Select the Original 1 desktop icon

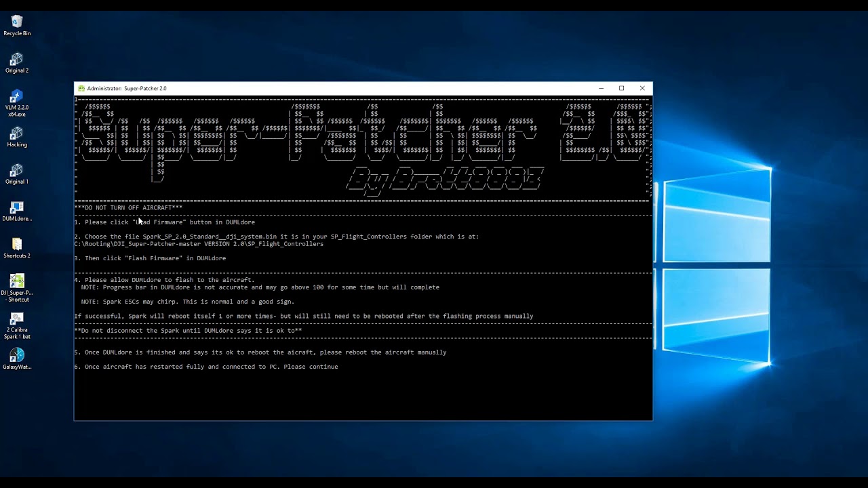tap(17, 174)
